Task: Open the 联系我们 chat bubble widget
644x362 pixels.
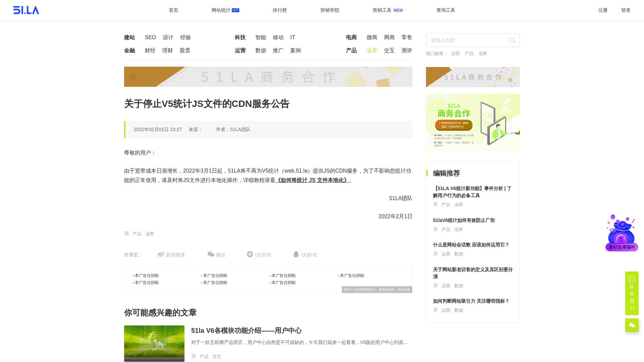Action: pyautogui.click(x=632, y=293)
